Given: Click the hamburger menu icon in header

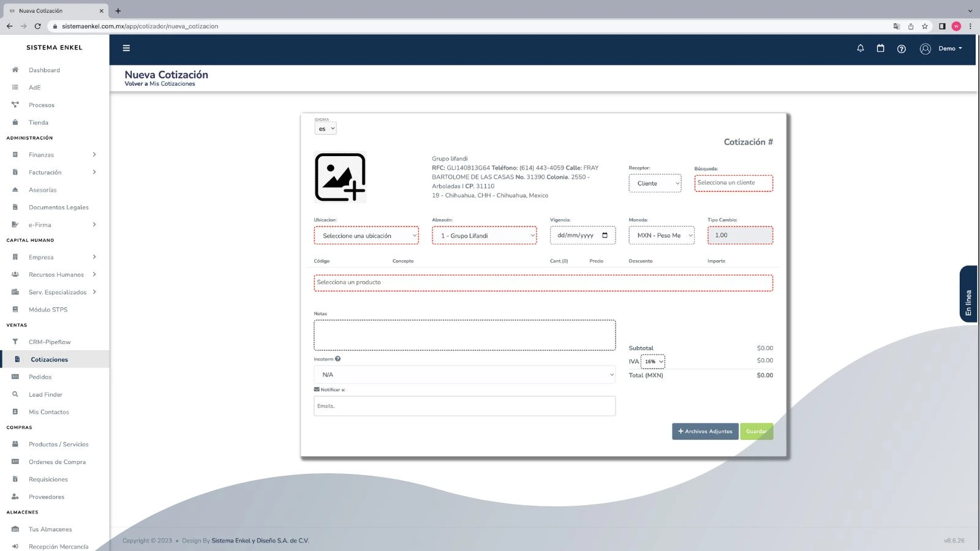Looking at the screenshot, I should 126,48.
